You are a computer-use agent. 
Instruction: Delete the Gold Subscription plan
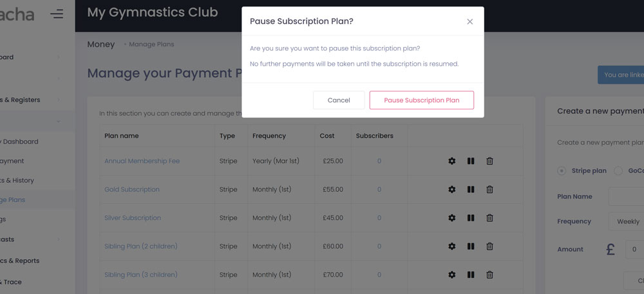tap(489, 189)
